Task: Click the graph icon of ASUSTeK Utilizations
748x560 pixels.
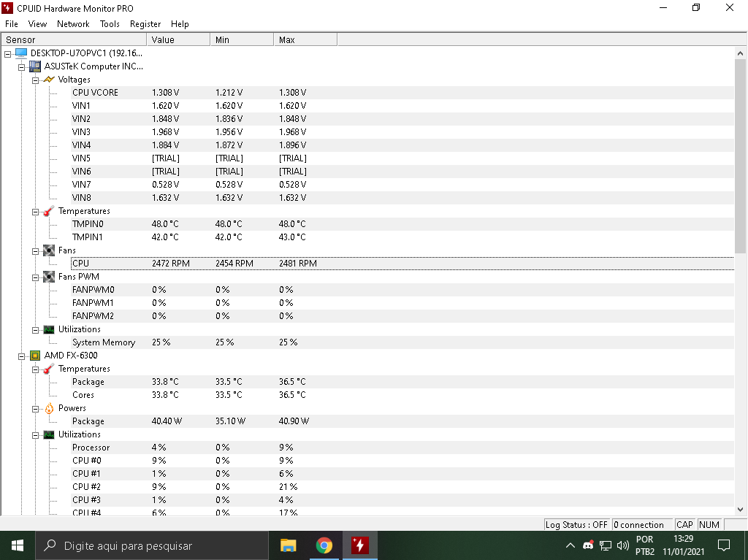Action: click(49, 329)
